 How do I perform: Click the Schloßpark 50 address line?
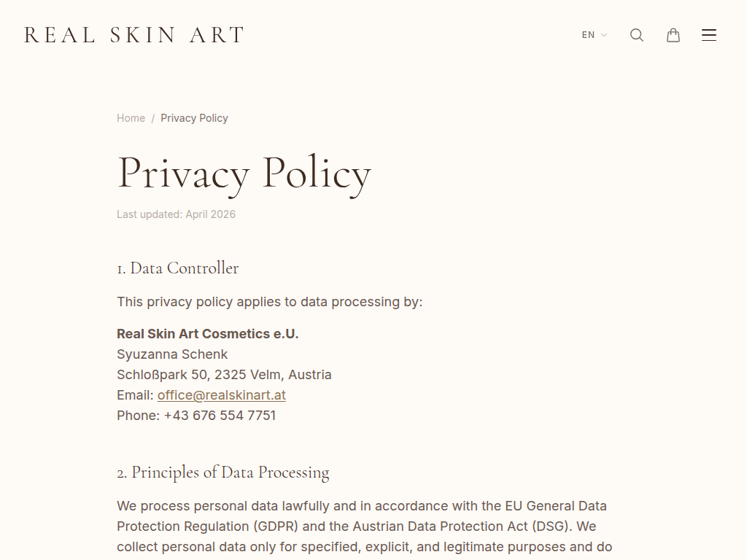pyautogui.click(x=224, y=375)
